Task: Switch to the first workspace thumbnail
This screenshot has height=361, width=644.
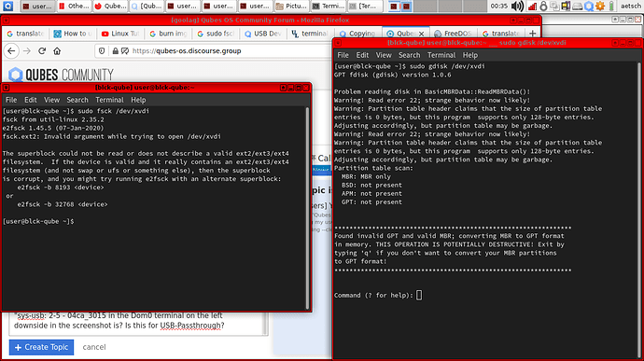Action: coord(394,6)
